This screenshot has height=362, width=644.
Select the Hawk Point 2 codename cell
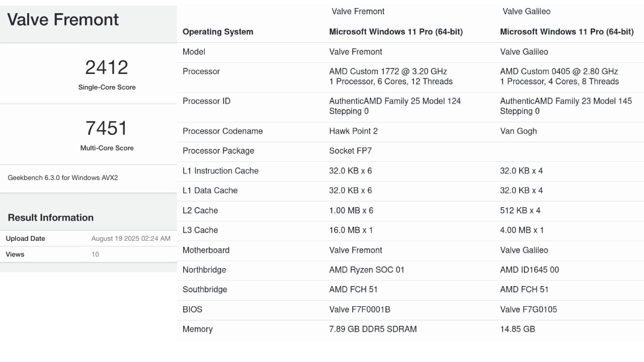tap(353, 131)
